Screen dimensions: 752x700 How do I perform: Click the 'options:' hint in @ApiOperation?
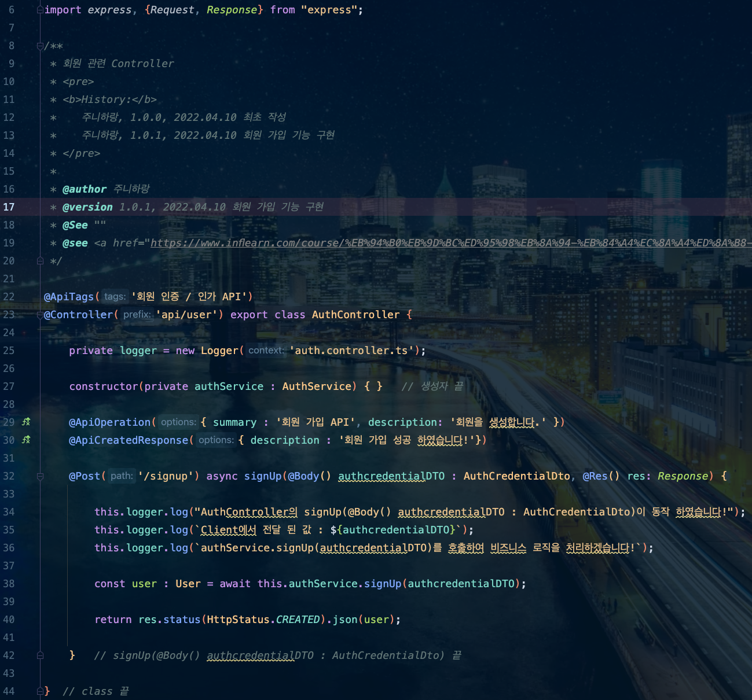point(178,422)
